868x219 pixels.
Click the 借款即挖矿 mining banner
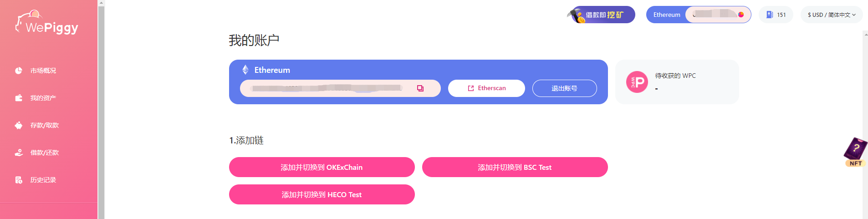pos(602,15)
